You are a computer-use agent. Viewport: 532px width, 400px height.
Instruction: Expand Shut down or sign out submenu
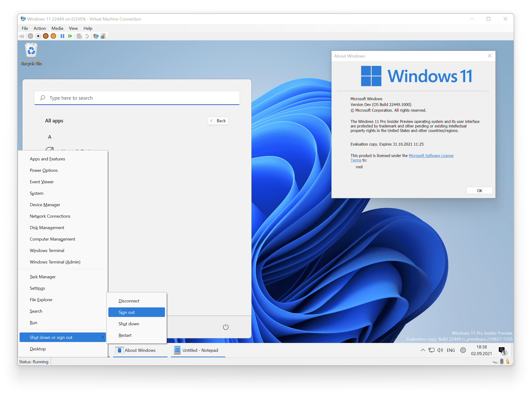pos(63,337)
